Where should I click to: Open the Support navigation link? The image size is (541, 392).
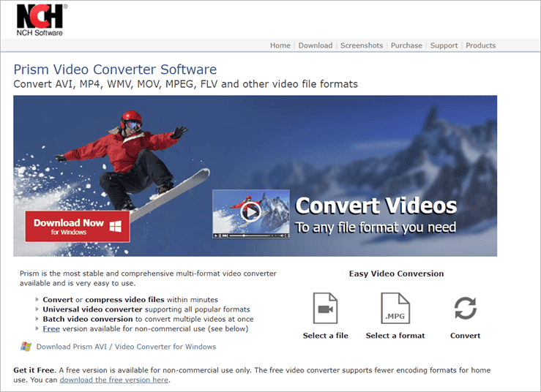click(x=444, y=45)
